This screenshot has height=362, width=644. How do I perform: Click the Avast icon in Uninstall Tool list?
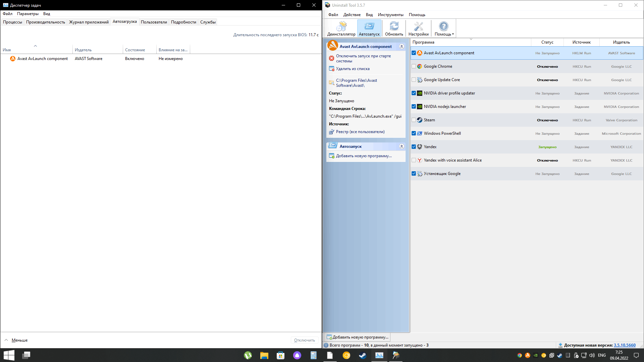[x=420, y=53]
